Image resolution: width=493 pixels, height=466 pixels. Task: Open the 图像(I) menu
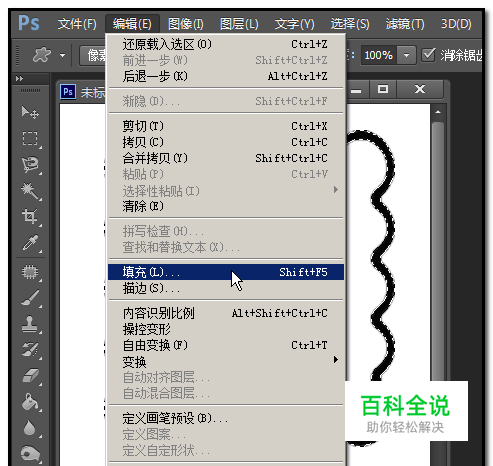click(186, 24)
